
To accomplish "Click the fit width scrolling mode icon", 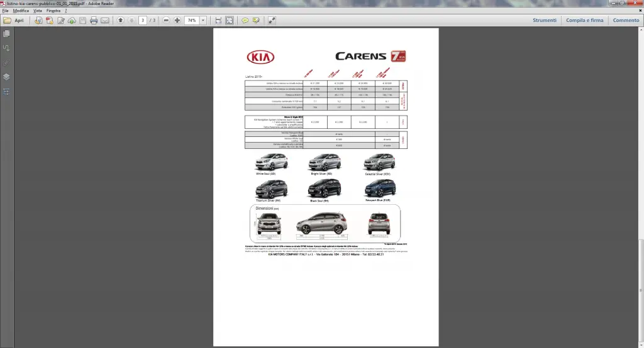I will [x=218, y=20].
